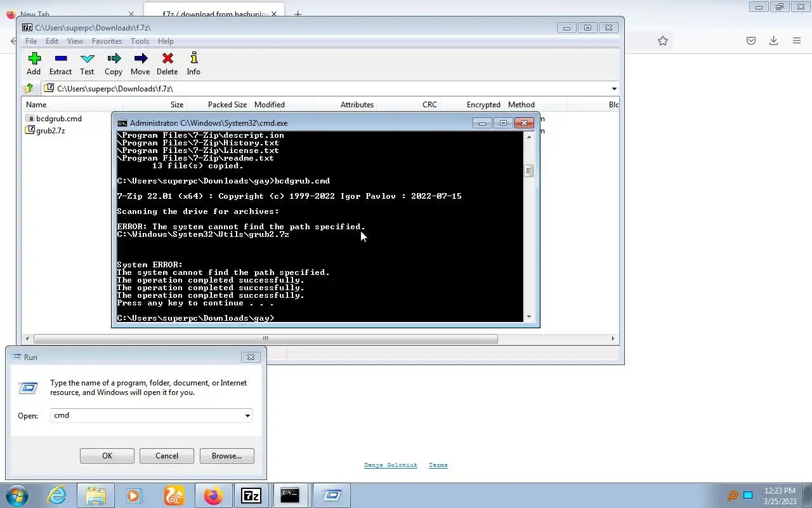The width and height of the screenshot is (812, 508).
Task: Expand the Open combo box dropdown in Run
Action: 247,416
